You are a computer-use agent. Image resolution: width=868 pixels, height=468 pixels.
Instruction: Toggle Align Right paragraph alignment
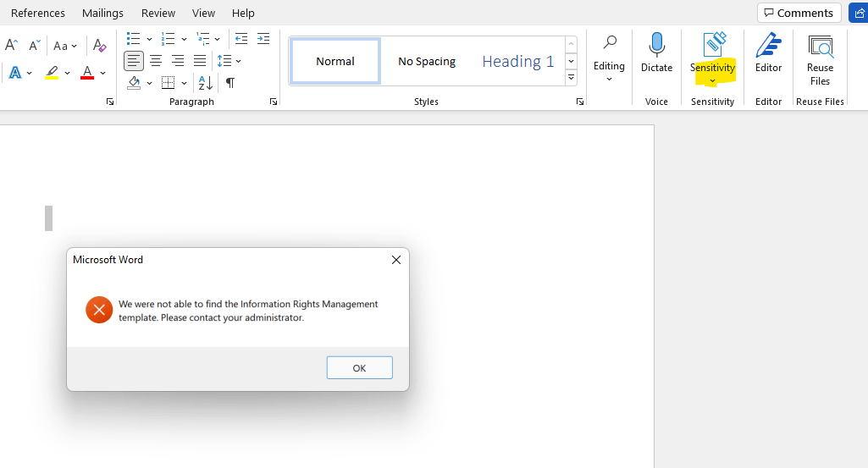point(178,61)
